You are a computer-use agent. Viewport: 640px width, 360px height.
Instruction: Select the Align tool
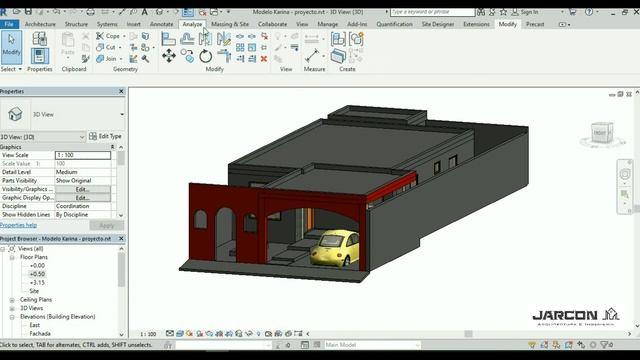168,39
